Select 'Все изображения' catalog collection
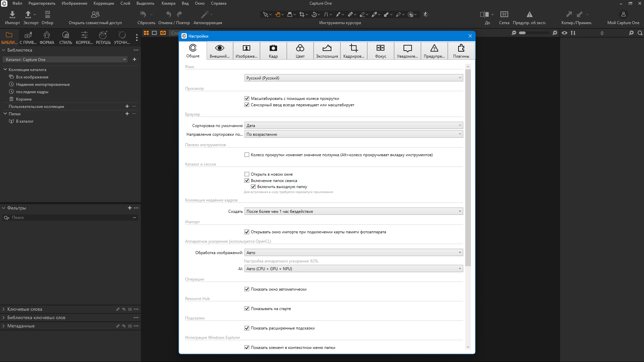This screenshot has height=362, width=644. coord(32,77)
